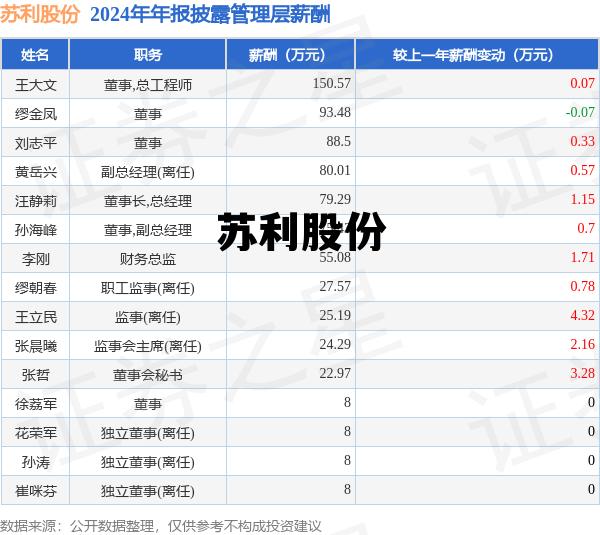Click the name 孙涛
Image resolution: width=600 pixels, height=535 pixels.
[36, 462]
